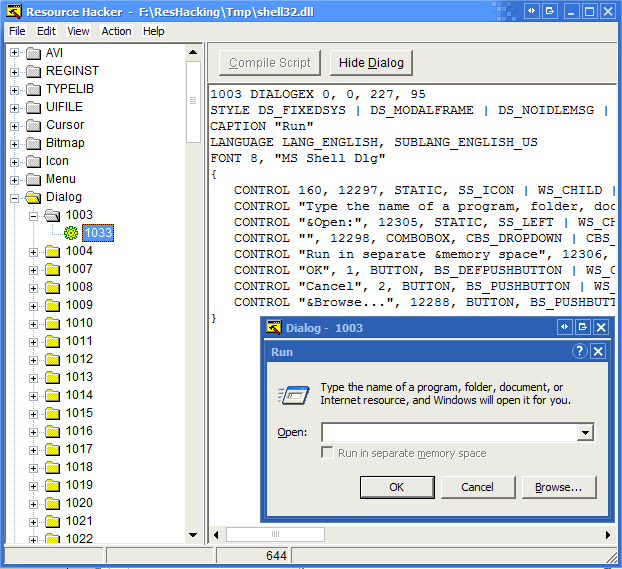
Task: Click Cancel in the Run dialog
Action: 478,487
